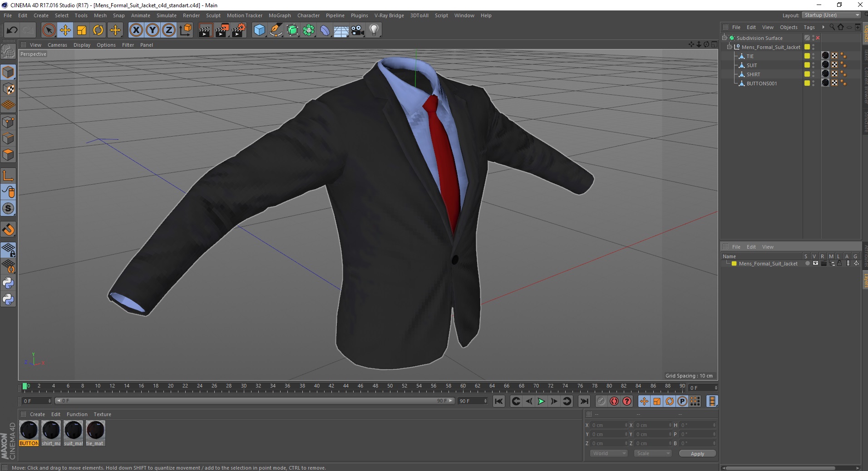This screenshot has width=868, height=471.
Task: Toggle Z axis lock
Action: pyautogui.click(x=168, y=30)
